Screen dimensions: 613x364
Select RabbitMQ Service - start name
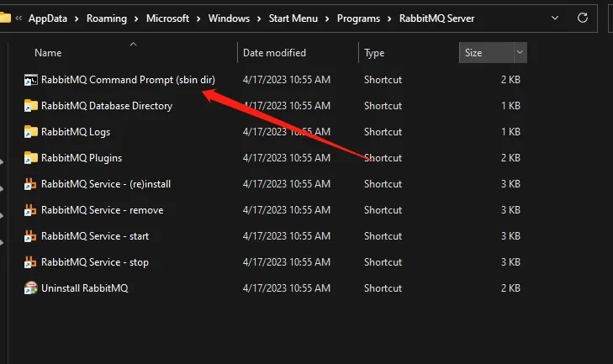[x=95, y=236]
